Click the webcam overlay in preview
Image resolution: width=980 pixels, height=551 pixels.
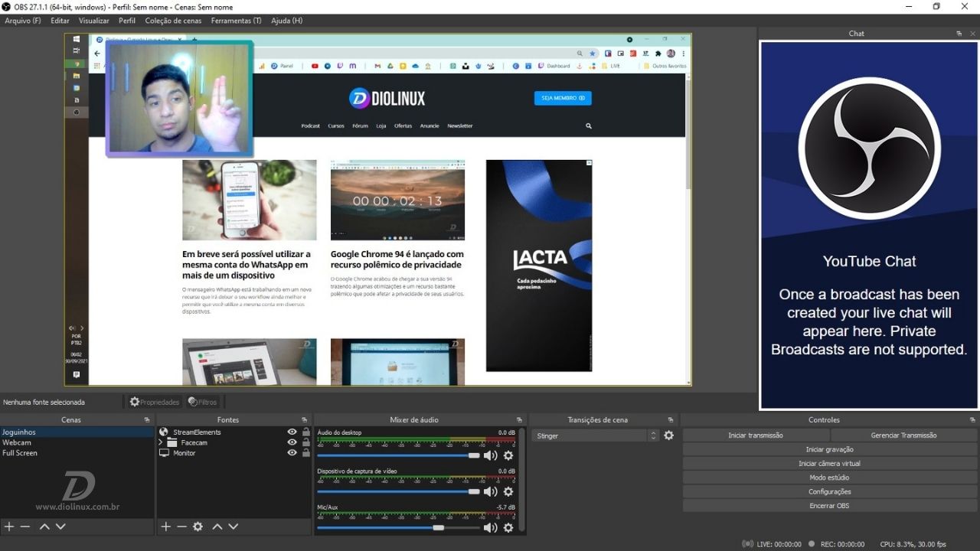point(179,99)
